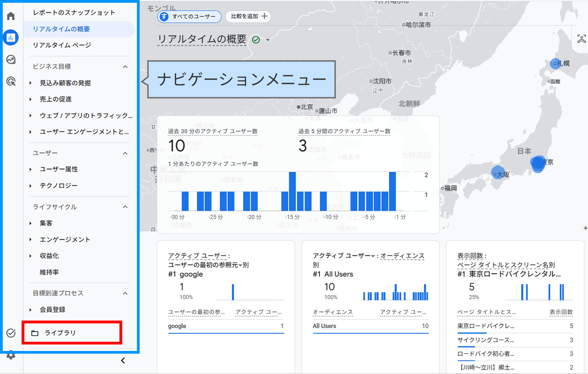Expand 会員登録 tree item
Viewport: 588px width, 374px height.
point(30,310)
